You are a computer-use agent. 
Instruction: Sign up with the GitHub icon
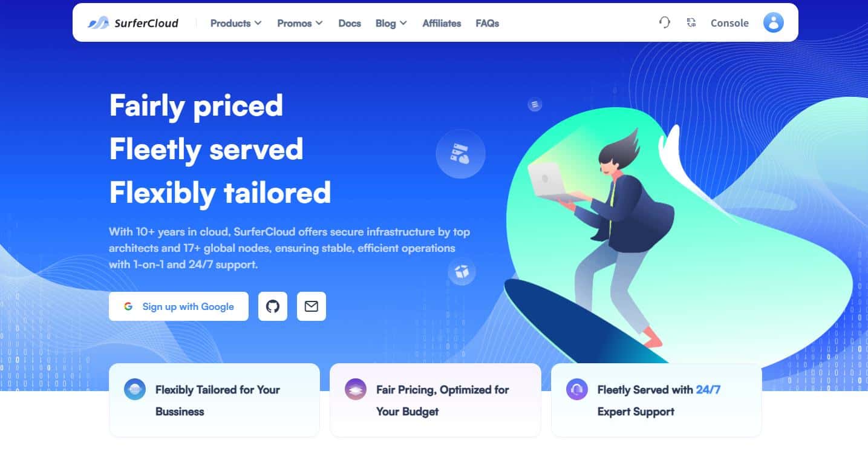coord(273,306)
